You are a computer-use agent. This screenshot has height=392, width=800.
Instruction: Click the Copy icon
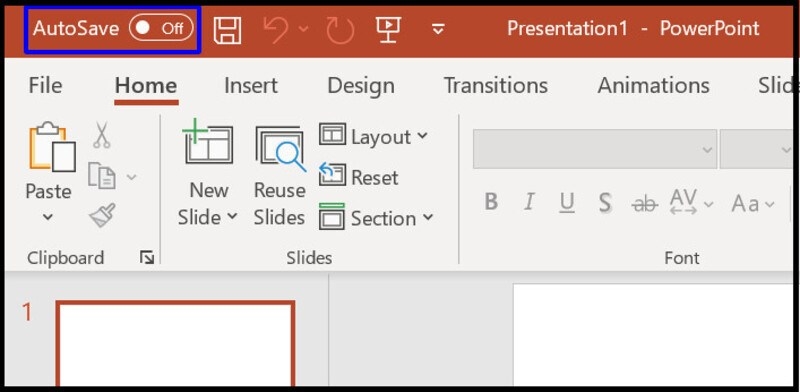pos(102,176)
